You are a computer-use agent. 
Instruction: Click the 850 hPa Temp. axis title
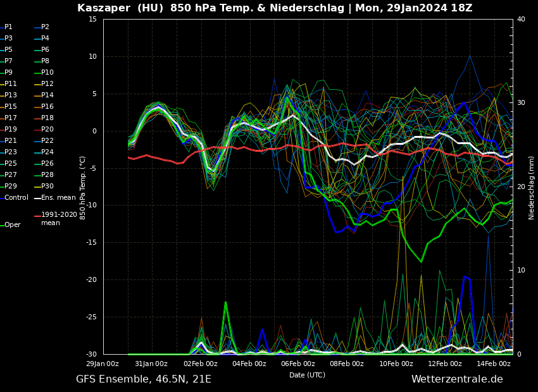[83, 188]
